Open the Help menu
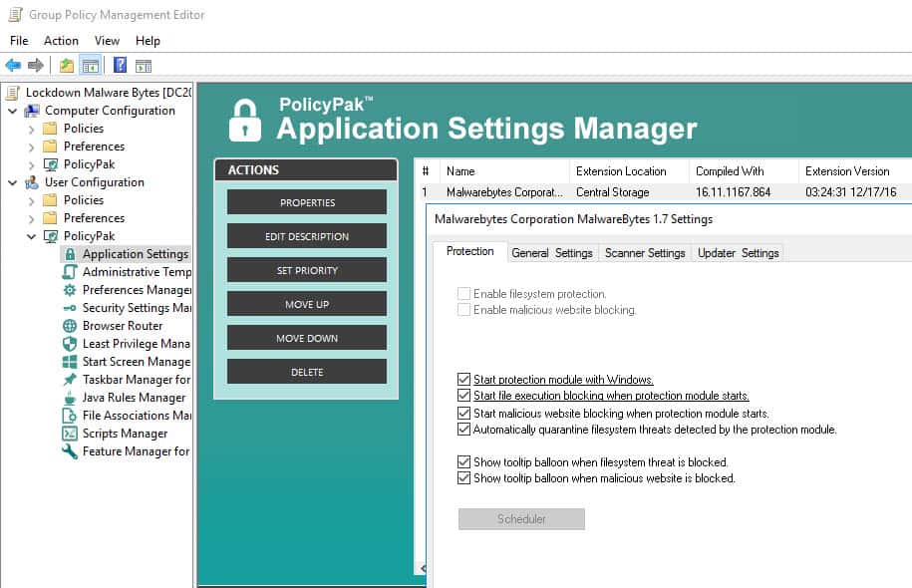 click(148, 41)
